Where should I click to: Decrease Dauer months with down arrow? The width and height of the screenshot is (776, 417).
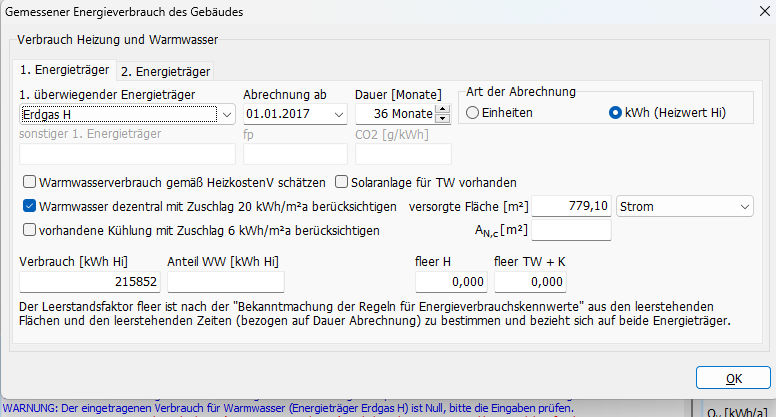[x=441, y=119]
